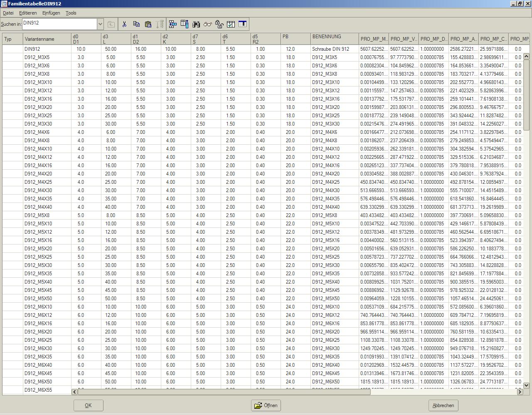Click the d1 D2 value in row D912_M6X20

[140, 332]
